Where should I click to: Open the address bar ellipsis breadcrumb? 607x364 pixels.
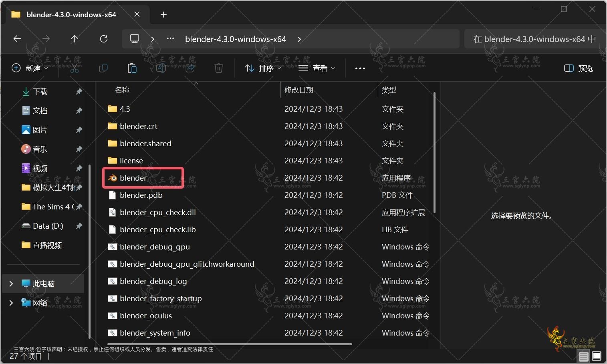pyautogui.click(x=170, y=39)
